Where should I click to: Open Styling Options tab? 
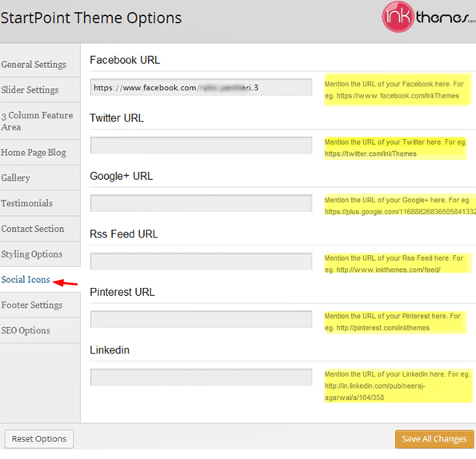pyautogui.click(x=31, y=254)
